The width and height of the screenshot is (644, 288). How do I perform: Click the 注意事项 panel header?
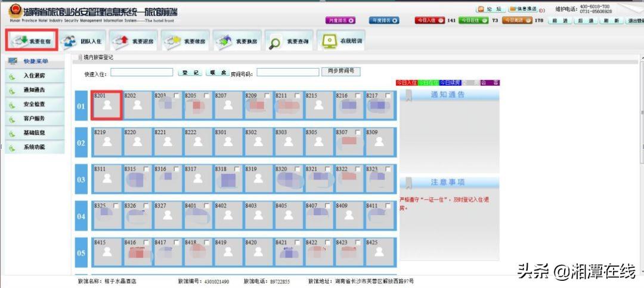pyautogui.click(x=450, y=182)
